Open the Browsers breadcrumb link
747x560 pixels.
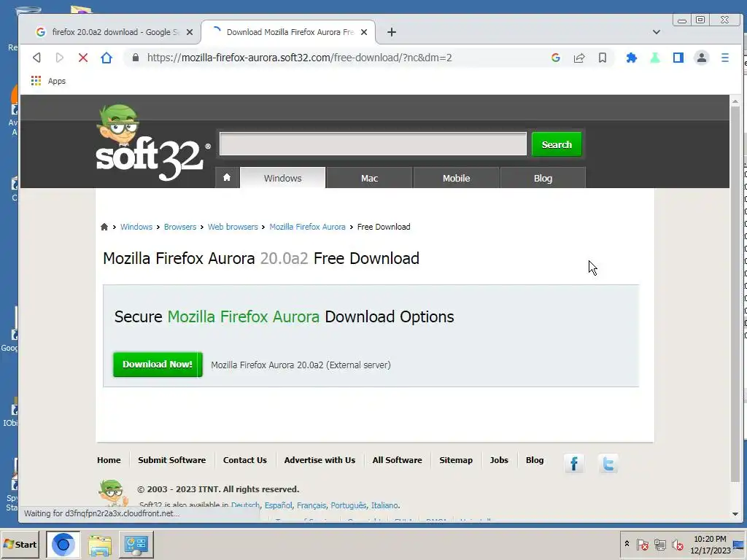coord(180,227)
